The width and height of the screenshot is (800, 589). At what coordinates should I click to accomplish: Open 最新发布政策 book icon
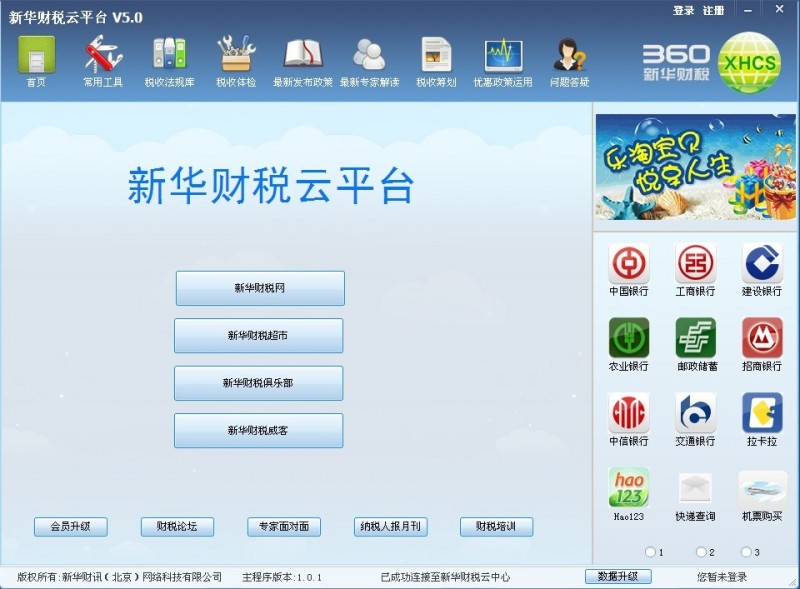(303, 53)
